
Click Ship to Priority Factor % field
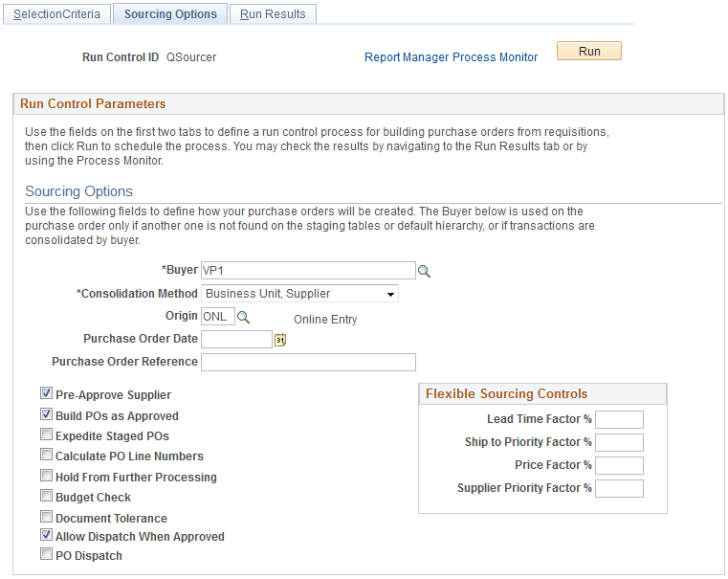[619, 442]
